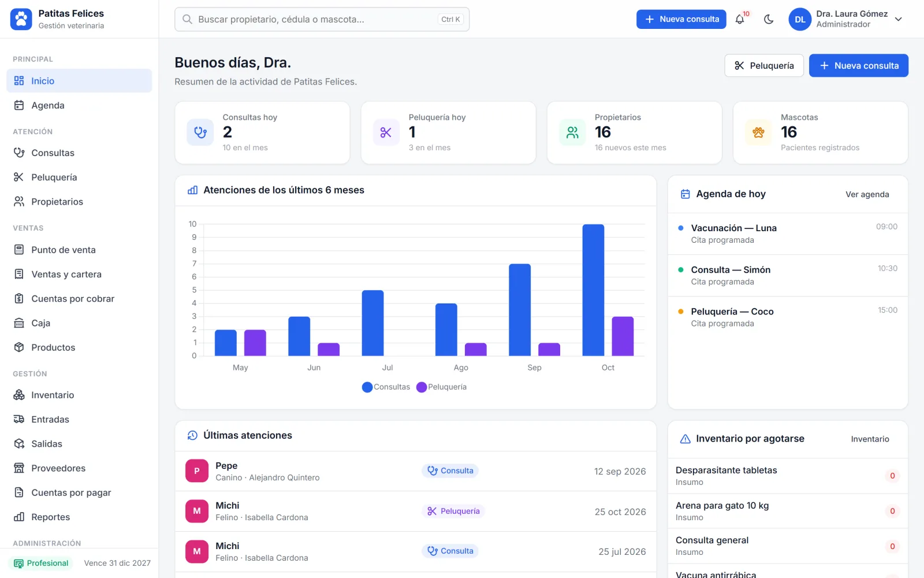
Task: Focus the Buscar propietario search field
Action: 322,19
